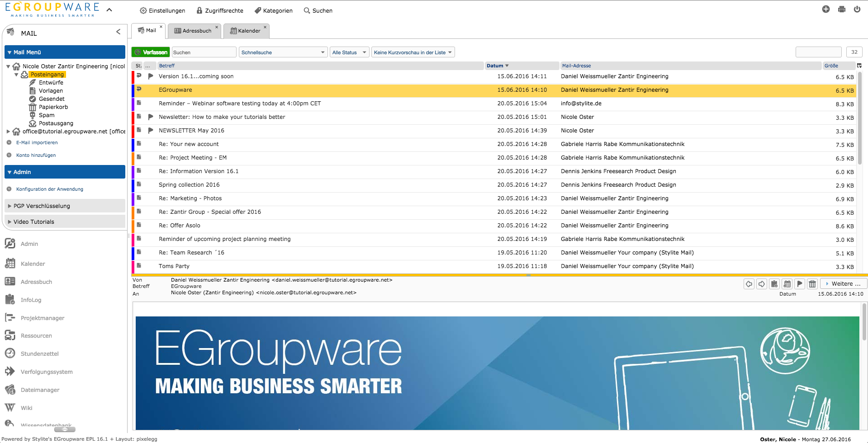Viewport: 868px width, 443px height.
Task: Toggle the flag on 'Version 16.1...coming soon'
Action: (x=150, y=76)
